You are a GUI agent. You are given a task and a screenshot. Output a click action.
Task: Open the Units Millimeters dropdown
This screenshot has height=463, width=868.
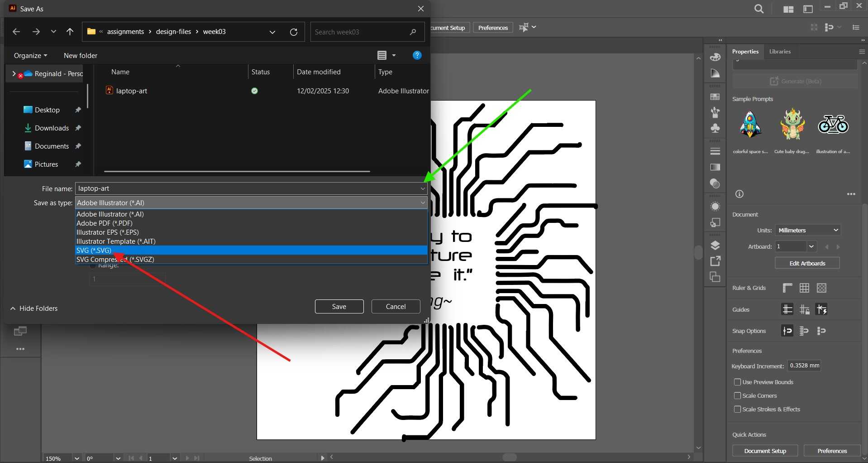point(808,230)
